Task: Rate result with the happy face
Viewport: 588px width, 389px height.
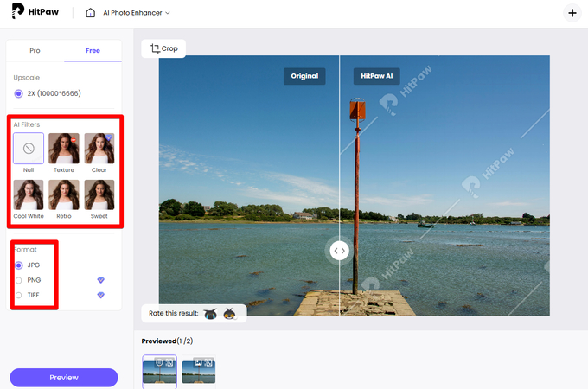Action: 229,313
